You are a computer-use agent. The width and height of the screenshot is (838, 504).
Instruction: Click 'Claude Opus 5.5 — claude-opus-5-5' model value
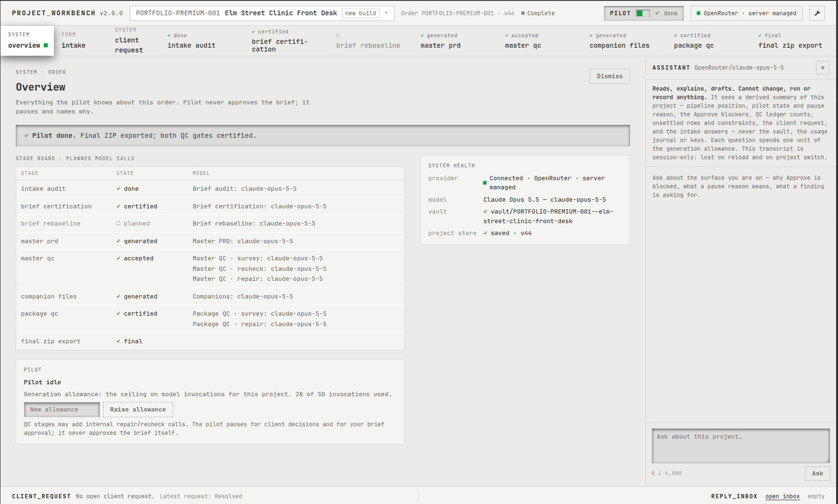coord(545,200)
